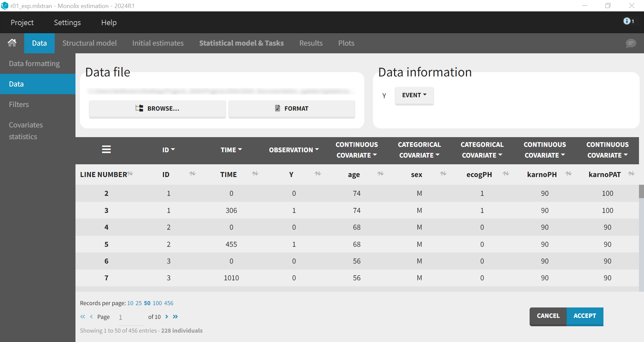Select Filters in the left sidebar
This screenshot has height=342, width=644.
19,104
